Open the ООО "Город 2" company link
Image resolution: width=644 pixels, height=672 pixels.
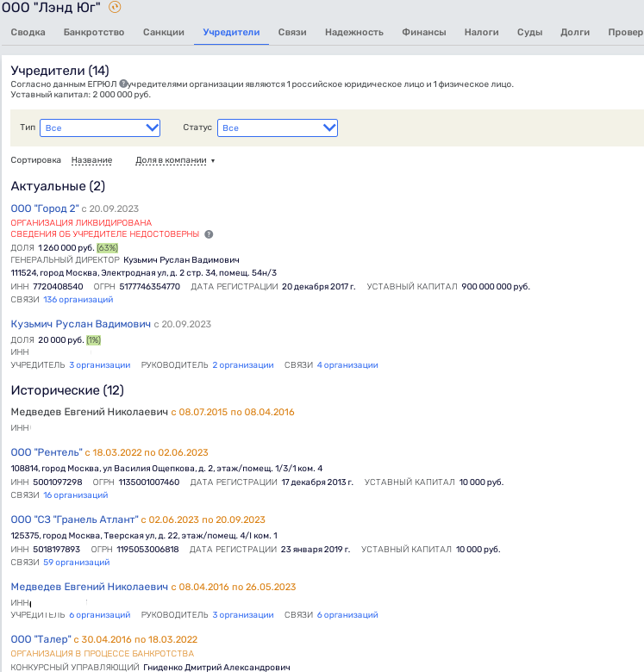pos(45,208)
